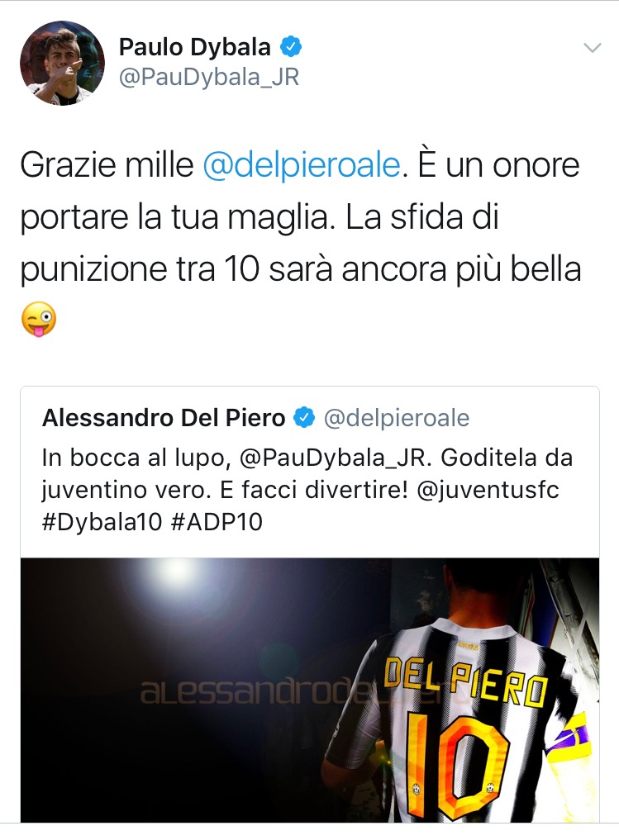Tap the winking tongue emoji
Image resolution: width=619 pixels, height=840 pixels.
pos(39,320)
